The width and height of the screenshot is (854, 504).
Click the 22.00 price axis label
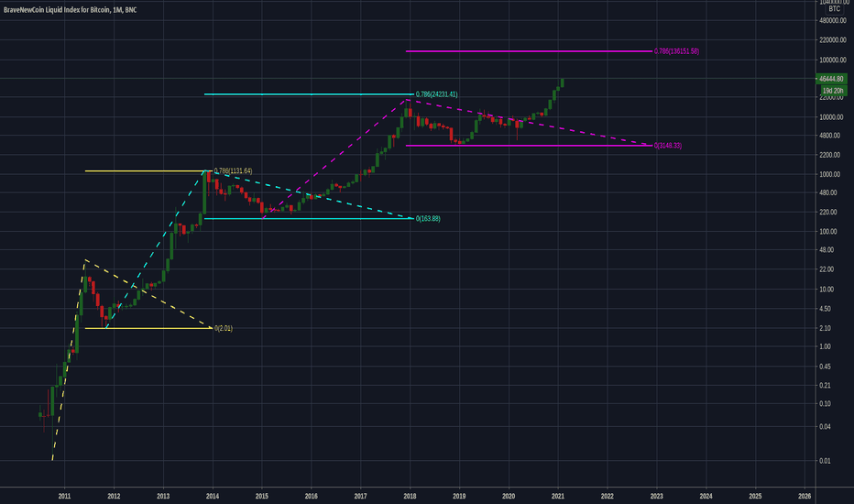point(827,269)
